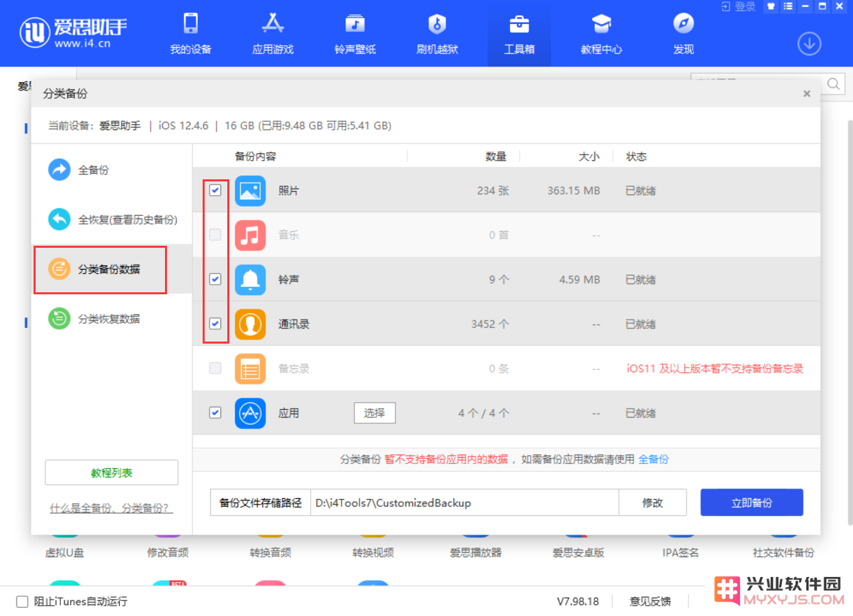Uncheck the 铃声 checkbox
Screen dimensions: 853x616
[x=215, y=279]
